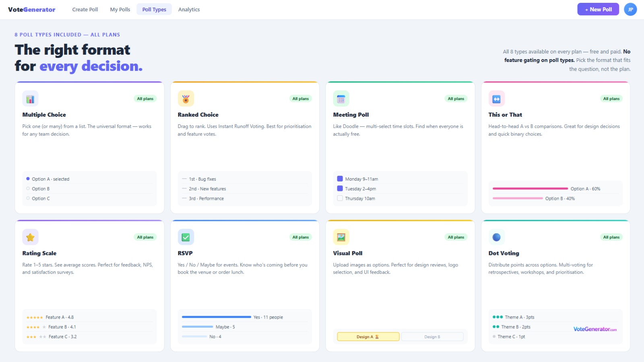This screenshot has width=644, height=362.
Task: Click the Dot Voting title
Action: coord(504,253)
